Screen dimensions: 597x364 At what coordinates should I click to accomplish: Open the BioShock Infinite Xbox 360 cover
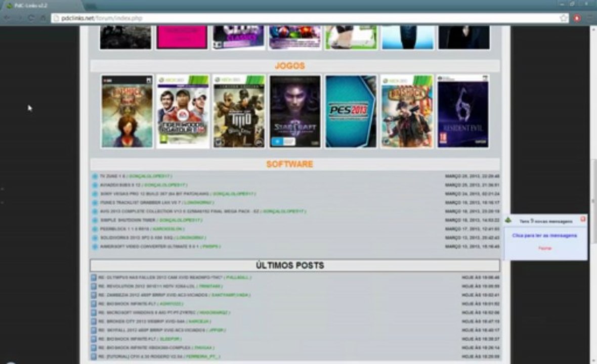click(407, 111)
